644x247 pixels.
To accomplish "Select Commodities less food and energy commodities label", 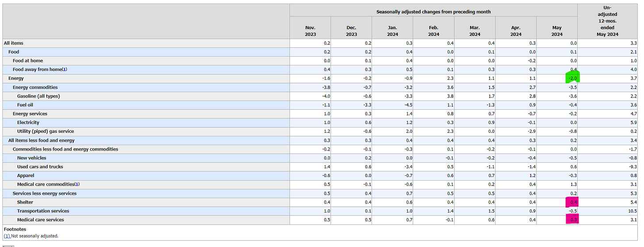I will pos(65,149).
